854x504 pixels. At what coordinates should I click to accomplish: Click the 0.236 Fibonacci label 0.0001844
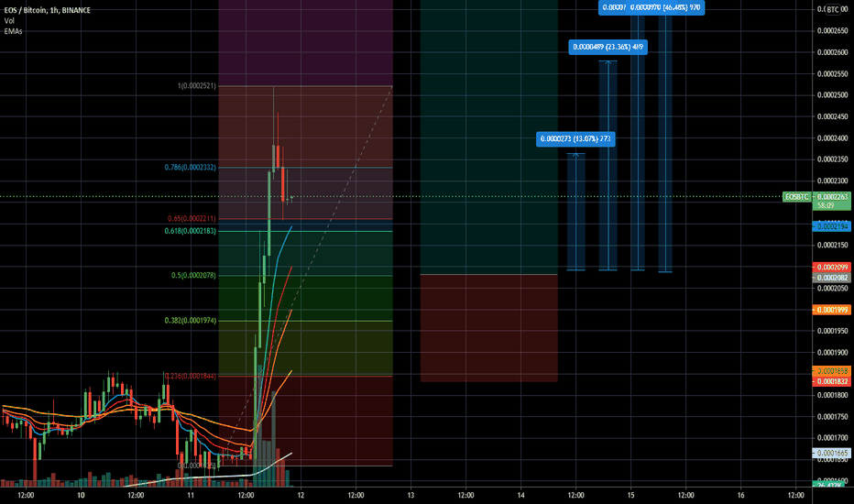click(190, 376)
